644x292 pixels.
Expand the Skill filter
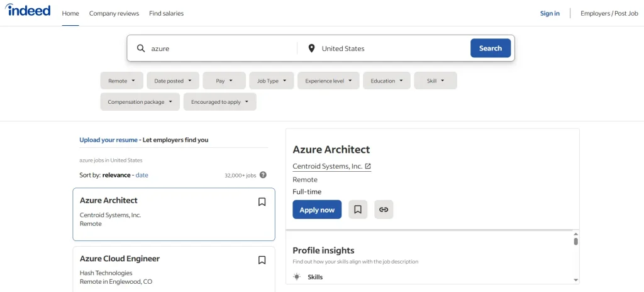[x=436, y=81]
